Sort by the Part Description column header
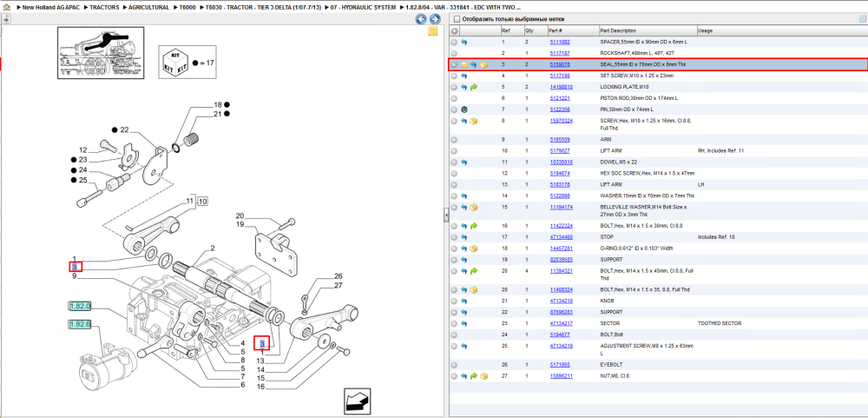The image size is (868, 418). click(x=648, y=30)
